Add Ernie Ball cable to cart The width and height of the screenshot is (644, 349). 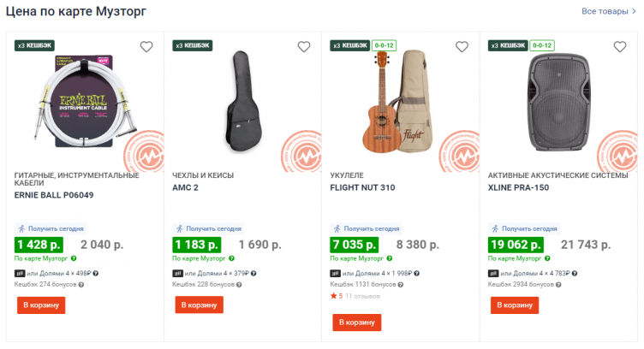pyautogui.click(x=41, y=305)
